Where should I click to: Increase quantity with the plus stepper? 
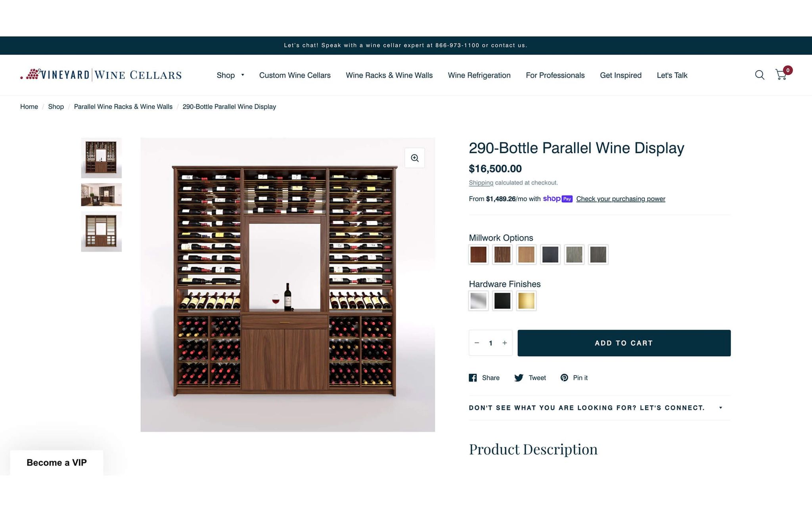point(504,343)
